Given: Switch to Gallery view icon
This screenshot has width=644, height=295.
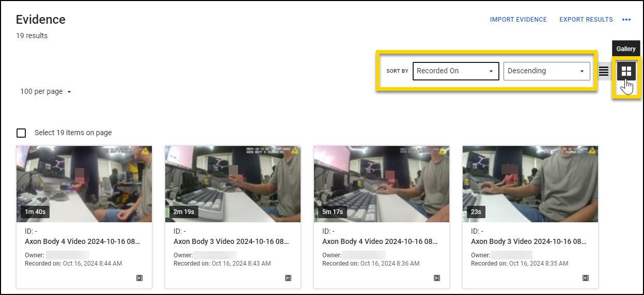Looking at the screenshot, I should [626, 71].
